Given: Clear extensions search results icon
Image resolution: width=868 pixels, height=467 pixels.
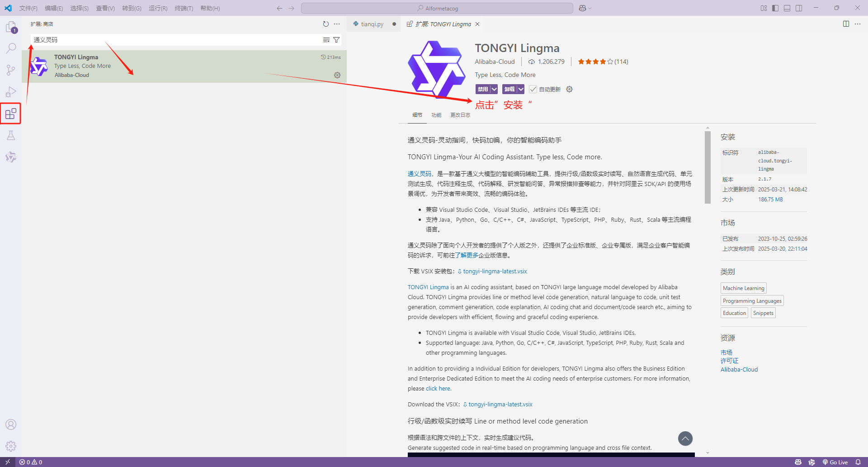Looking at the screenshot, I should pyautogui.click(x=326, y=40).
